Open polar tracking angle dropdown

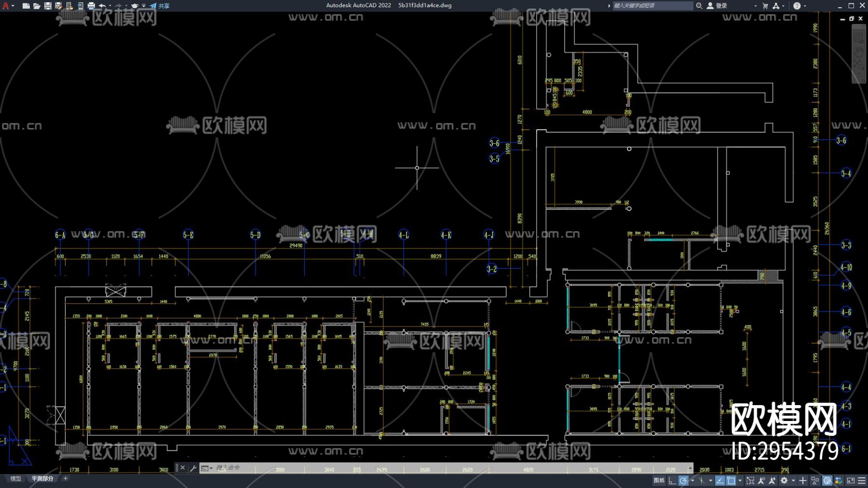[692, 480]
